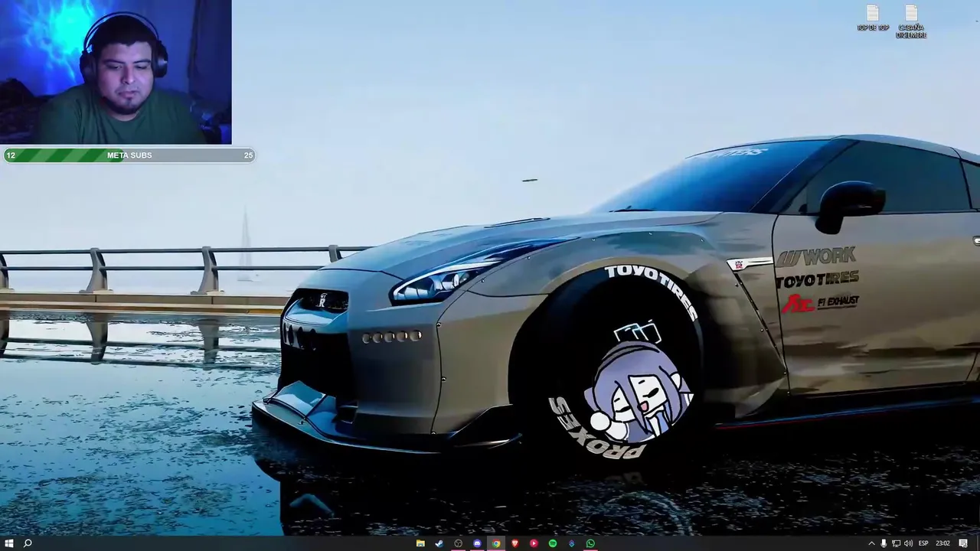This screenshot has height=551, width=980.
Task: Open the Brave browser taskbar icon
Action: coord(514,543)
